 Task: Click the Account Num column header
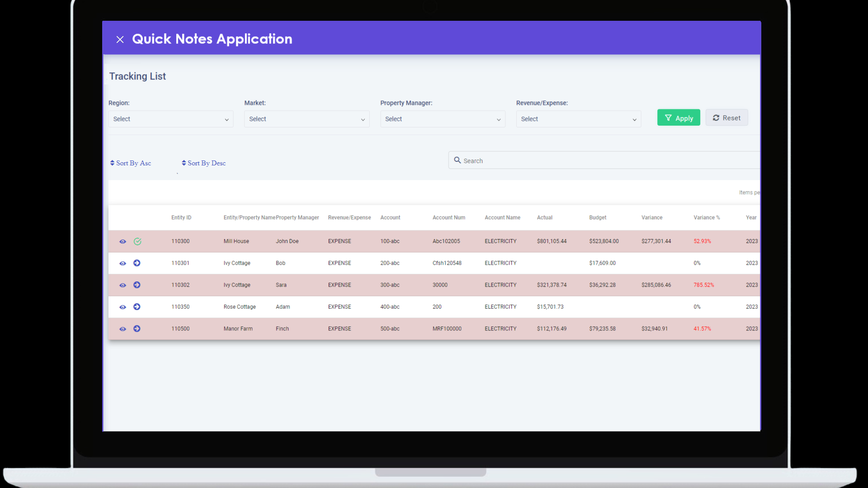(x=449, y=218)
